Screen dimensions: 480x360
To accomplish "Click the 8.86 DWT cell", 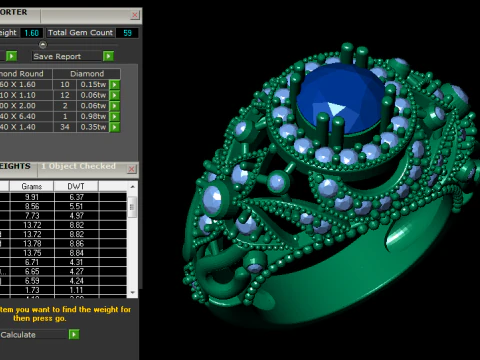I will click(x=76, y=244).
